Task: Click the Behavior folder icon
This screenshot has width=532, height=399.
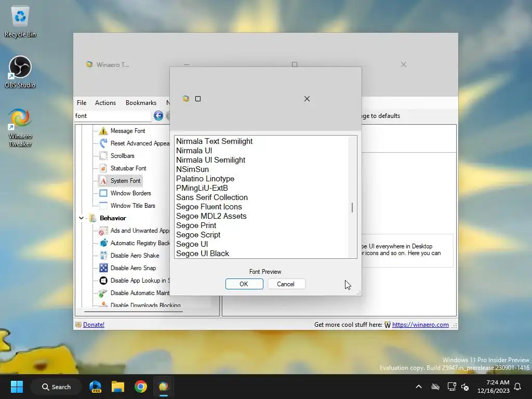Action: (92, 218)
